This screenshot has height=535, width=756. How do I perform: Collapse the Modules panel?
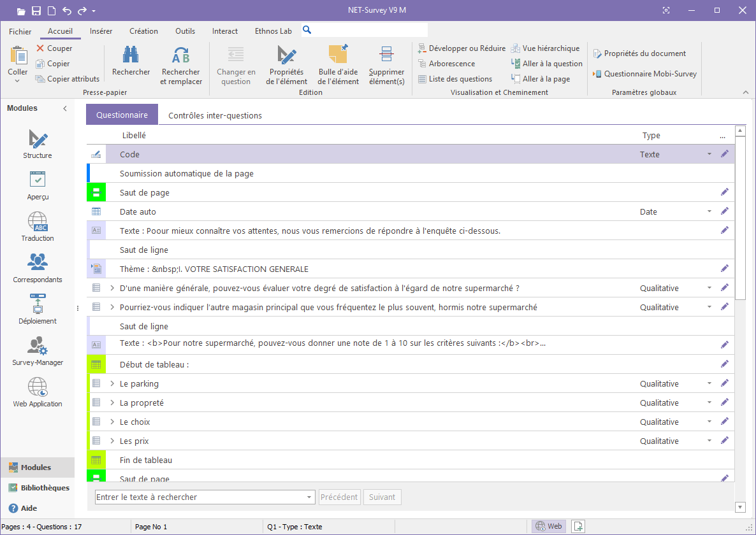coord(65,108)
